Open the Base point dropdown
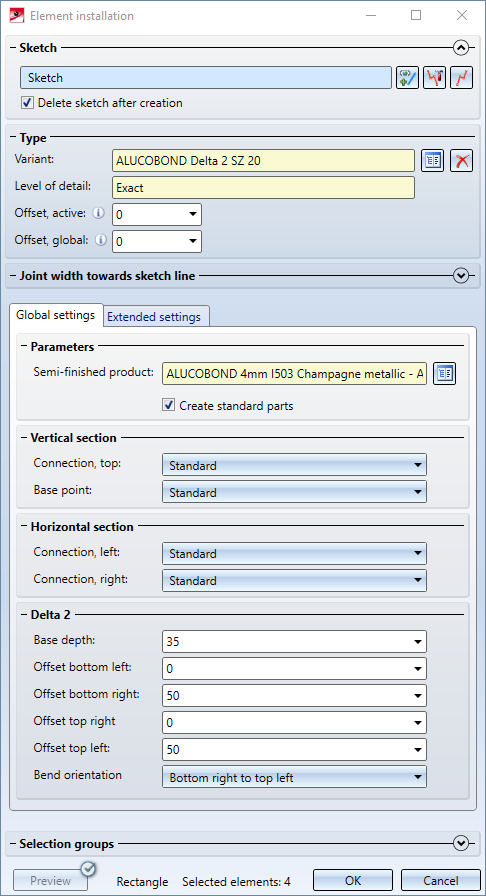Screen dimensions: 486x896 pyautogui.click(x=294, y=492)
